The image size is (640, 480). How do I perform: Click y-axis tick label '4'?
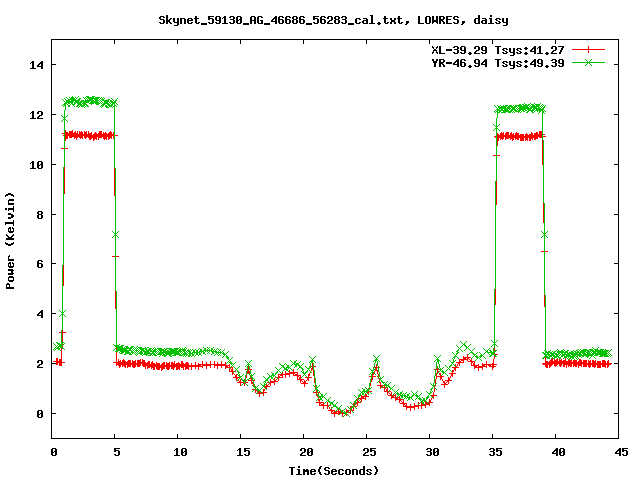(40, 314)
